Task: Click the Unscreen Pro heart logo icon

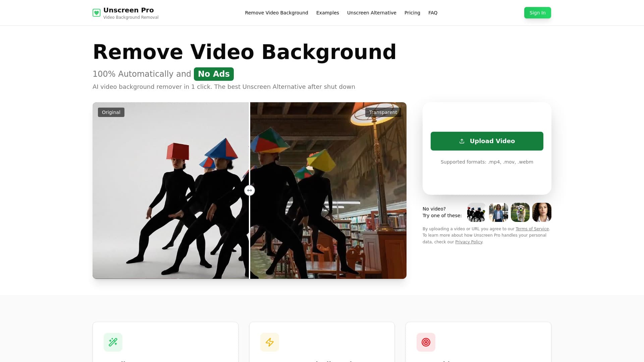Action: 96,13
